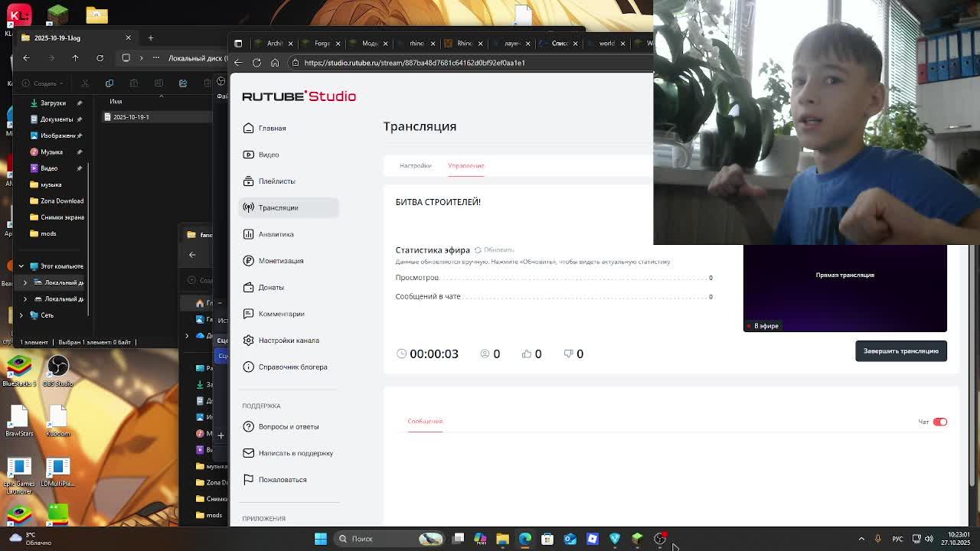Viewport: 980px width, 551px height.
Task: Open the Видео section in RUTUBE sidebar
Action: click(288, 155)
